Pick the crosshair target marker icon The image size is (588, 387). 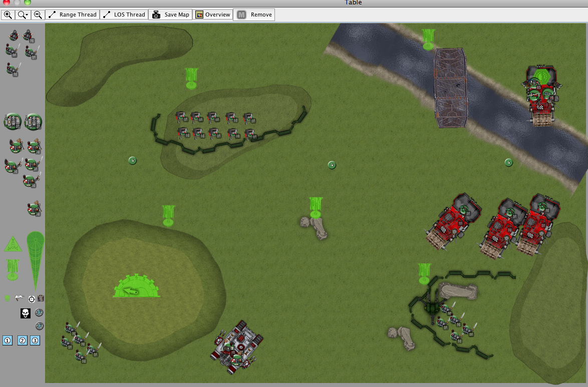tap(32, 299)
